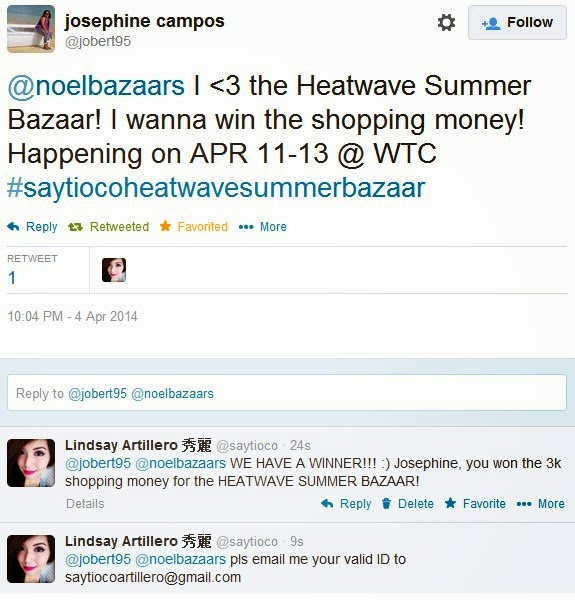The image size is (575, 600).
Task: Open the #saytiocoheatwavesummerbazaar hashtag
Action: click(x=216, y=188)
